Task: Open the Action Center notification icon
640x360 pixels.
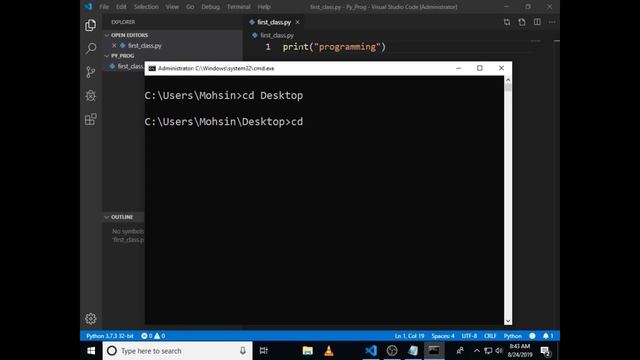Action: pos(545,351)
